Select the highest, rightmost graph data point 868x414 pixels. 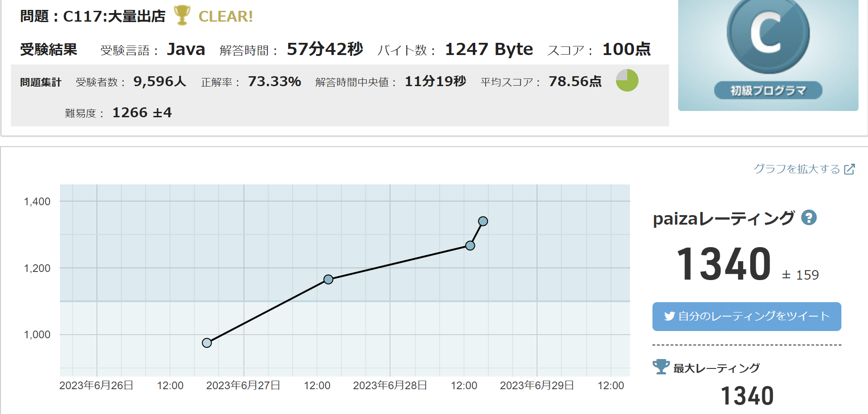click(x=483, y=221)
